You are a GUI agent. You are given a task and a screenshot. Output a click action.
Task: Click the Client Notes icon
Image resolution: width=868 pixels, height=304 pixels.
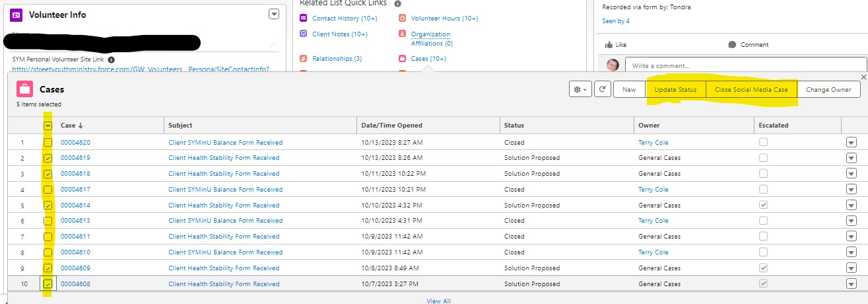click(x=304, y=34)
